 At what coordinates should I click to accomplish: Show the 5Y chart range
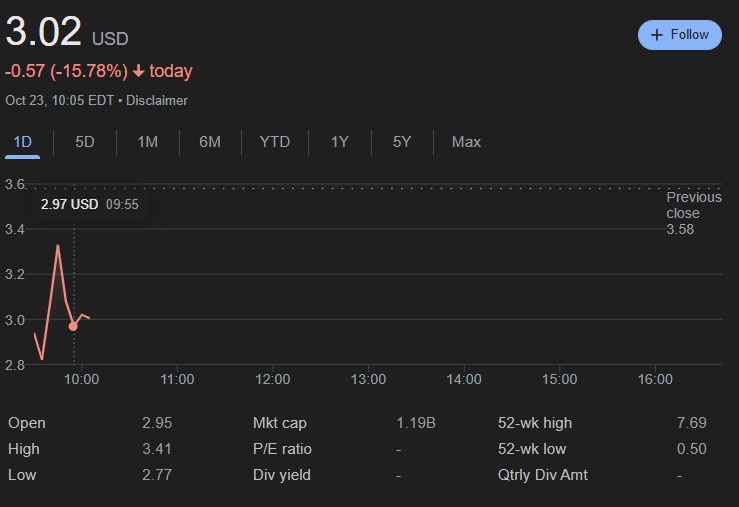(x=402, y=142)
